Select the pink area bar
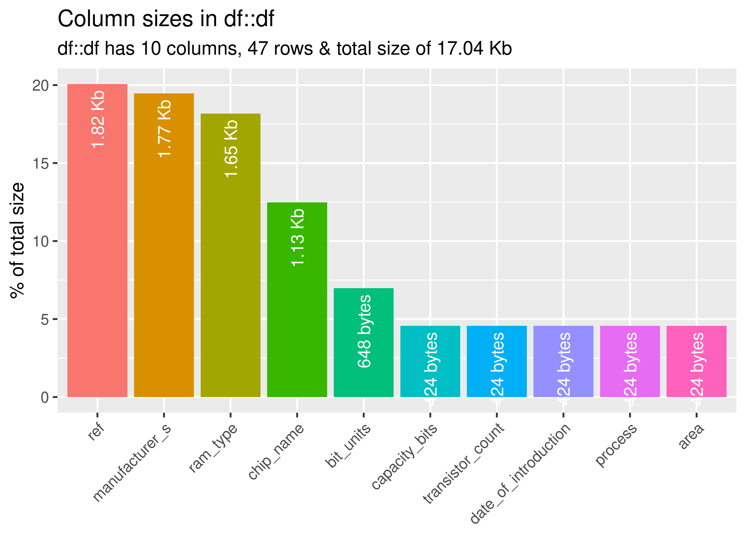746x560 pixels. point(696,361)
